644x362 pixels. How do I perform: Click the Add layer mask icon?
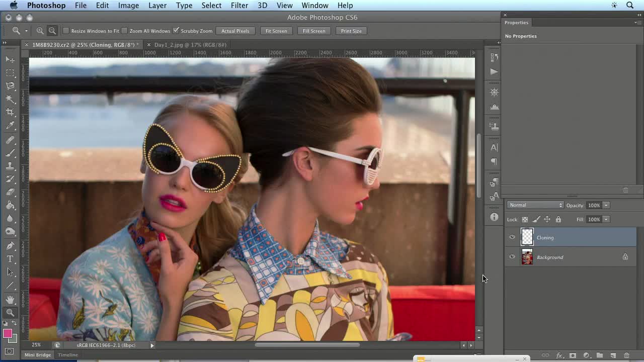click(573, 355)
